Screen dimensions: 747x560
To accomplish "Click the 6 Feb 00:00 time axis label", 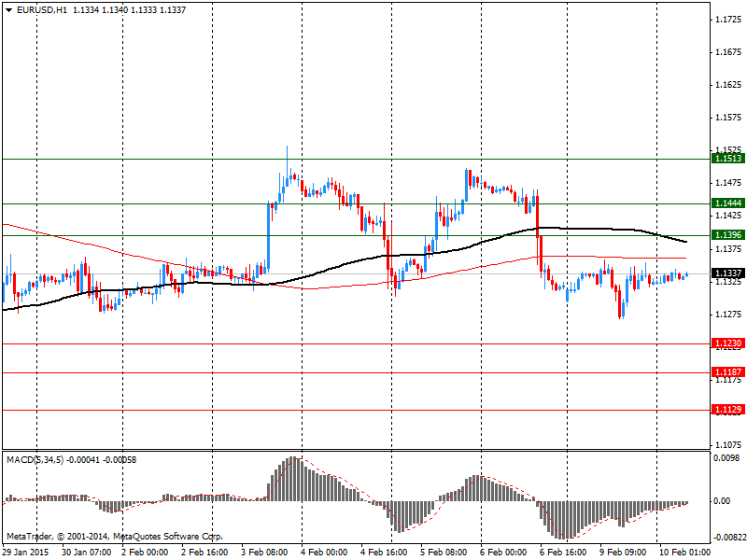I will tap(503, 553).
